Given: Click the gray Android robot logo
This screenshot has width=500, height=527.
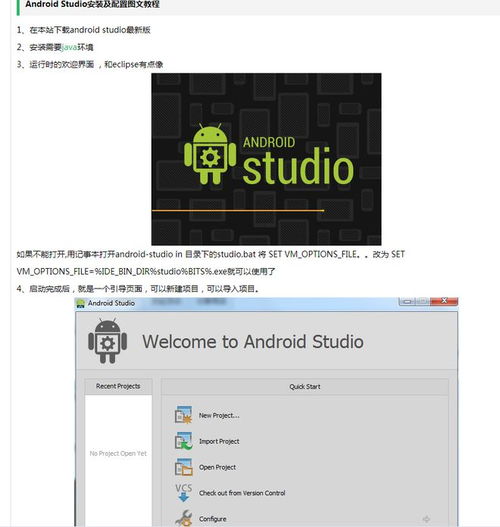Looking at the screenshot, I should tap(108, 341).
